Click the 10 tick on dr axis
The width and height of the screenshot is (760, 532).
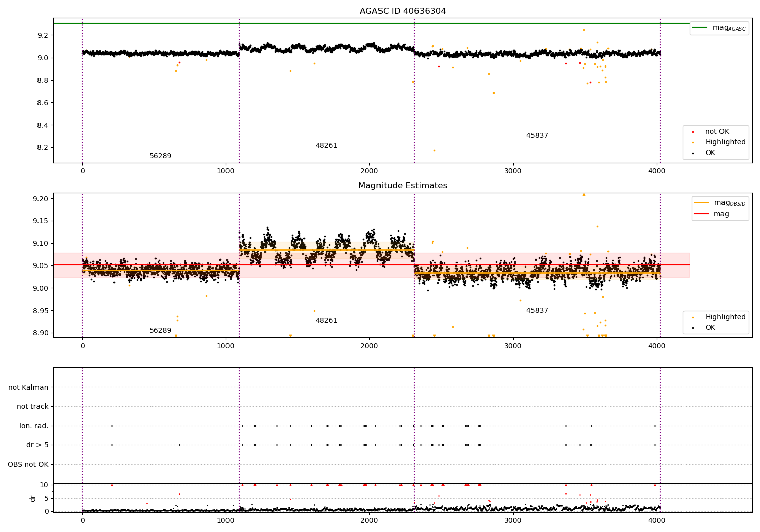tap(45, 485)
